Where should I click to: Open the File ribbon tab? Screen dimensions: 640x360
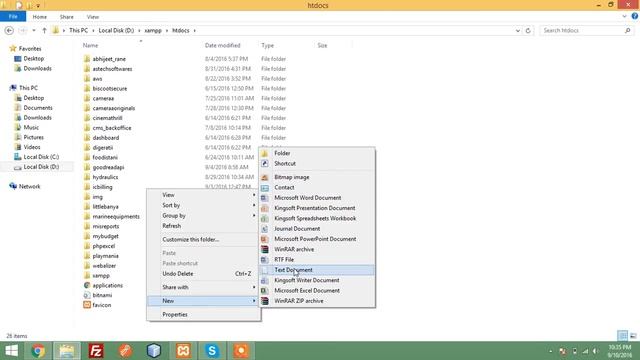click(13, 16)
